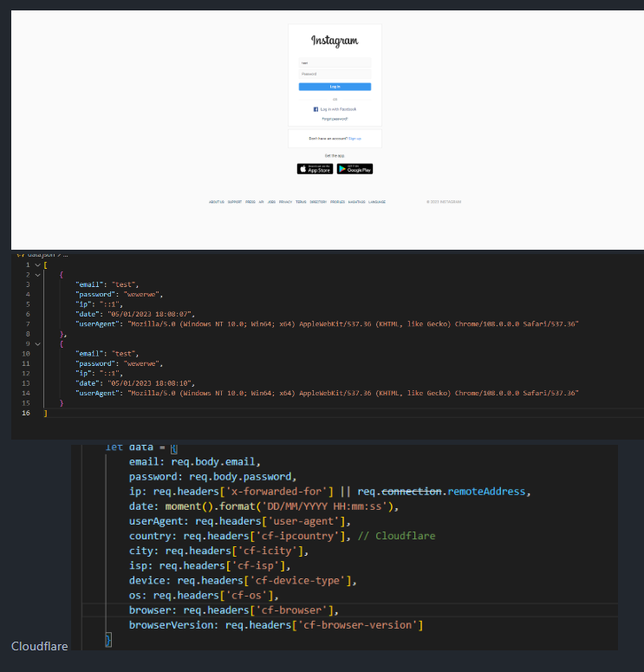This screenshot has width=644, height=672.
Task: Click line number 16 in the JSON editor gutter
Action: [x=26, y=413]
